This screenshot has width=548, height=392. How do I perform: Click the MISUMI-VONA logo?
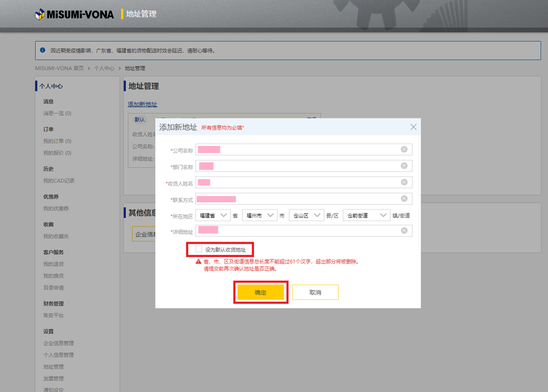[x=74, y=14]
